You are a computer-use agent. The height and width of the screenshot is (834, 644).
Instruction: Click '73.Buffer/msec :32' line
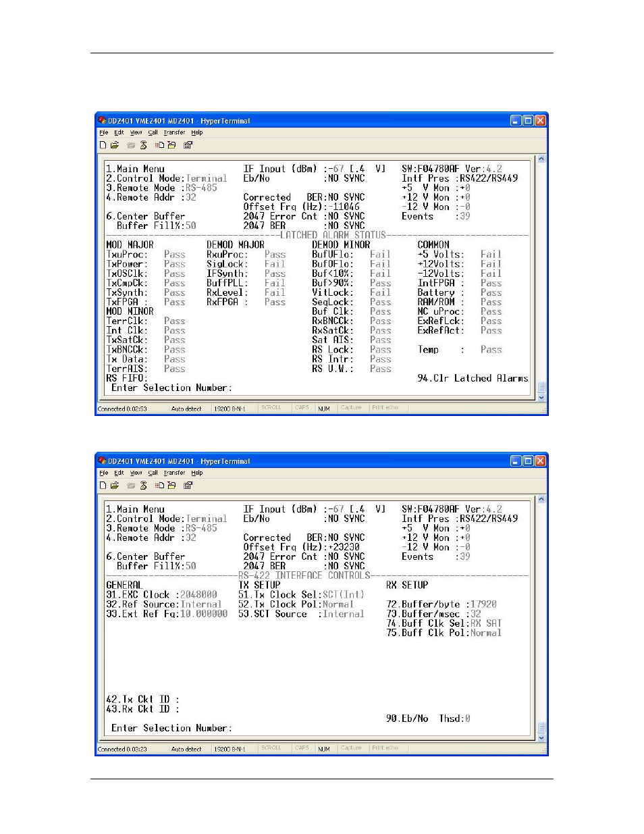[434, 613]
